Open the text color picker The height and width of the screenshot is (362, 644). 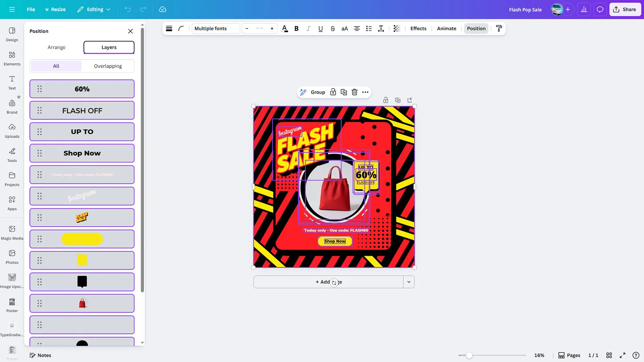pyautogui.click(x=285, y=29)
